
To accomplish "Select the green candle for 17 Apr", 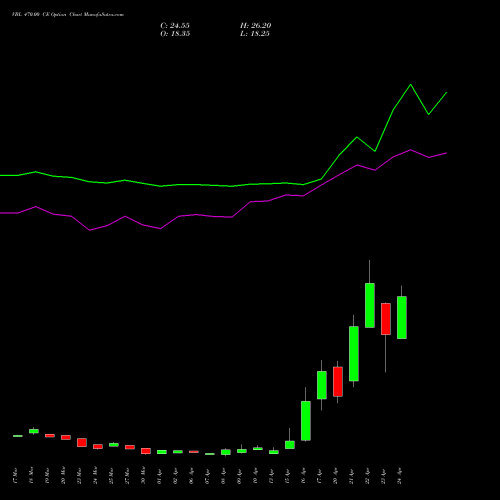I will point(322,385).
